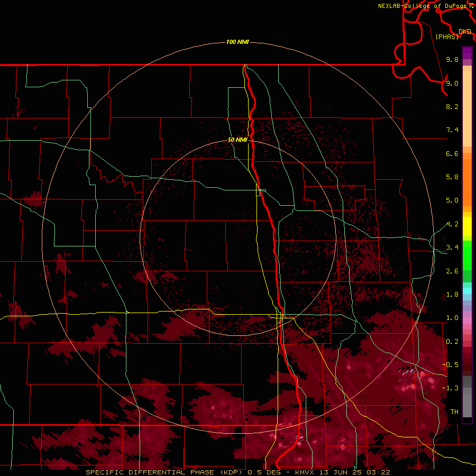Click the [PHAS] label above color bar
This screenshot has height=476, width=476.
[447, 36]
